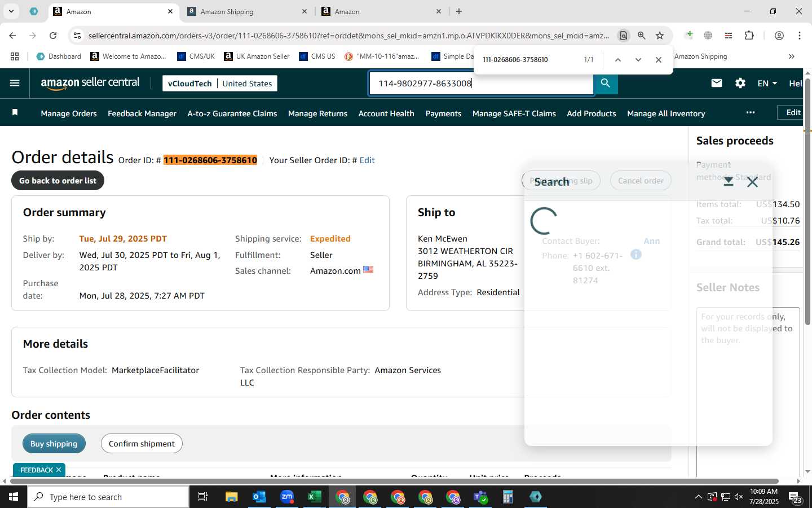This screenshot has width=812, height=508.
Task: Open the messages envelope icon
Action: coord(717,83)
